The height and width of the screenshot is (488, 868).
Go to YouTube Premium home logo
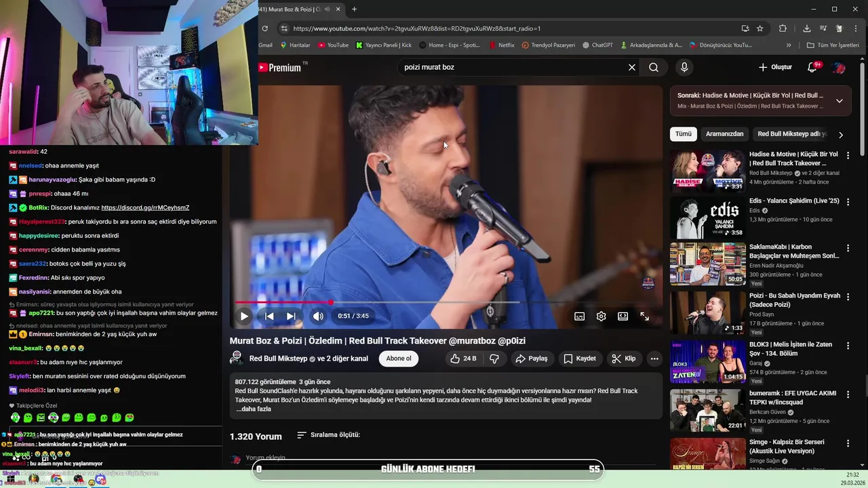[279, 67]
